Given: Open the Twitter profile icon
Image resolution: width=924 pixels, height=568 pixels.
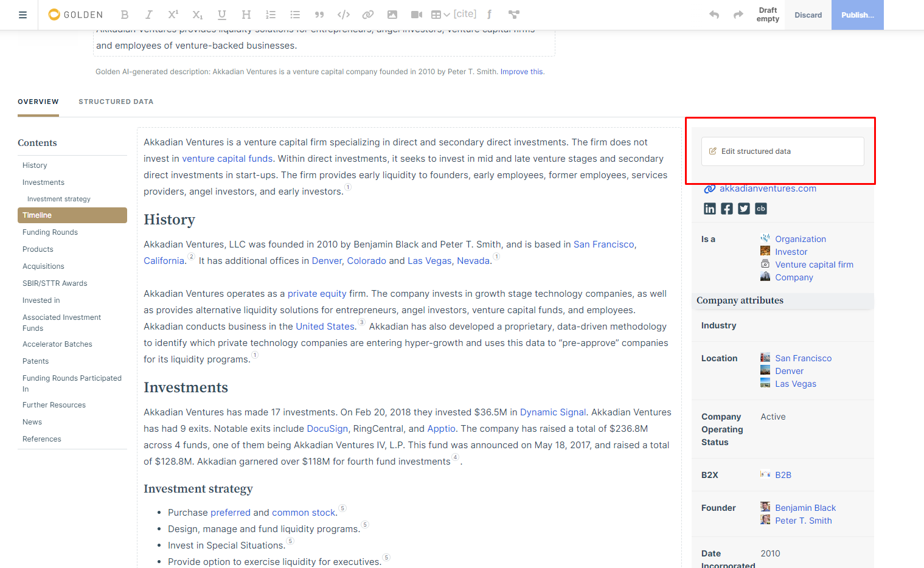Looking at the screenshot, I should coord(744,209).
